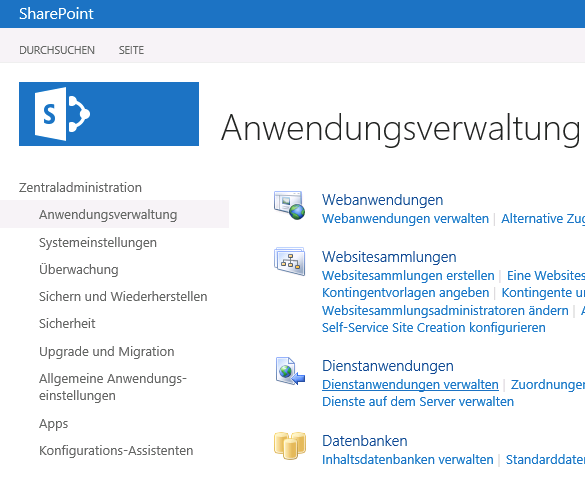This screenshot has height=484, width=585.
Task: Open Self-Service Site Creation konfigurieren
Action: pos(434,328)
